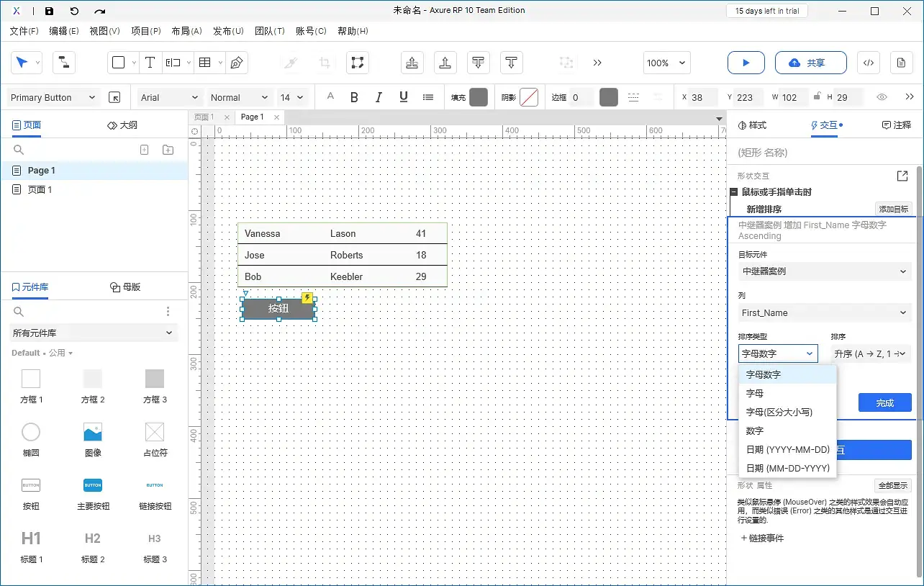Click the Text tool icon
924x586 pixels.
150,63
